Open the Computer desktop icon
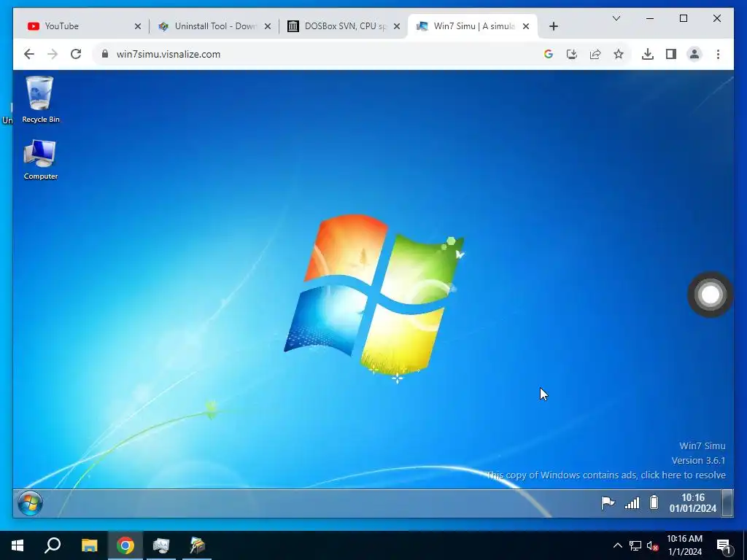The height and width of the screenshot is (560, 747). tap(41, 160)
